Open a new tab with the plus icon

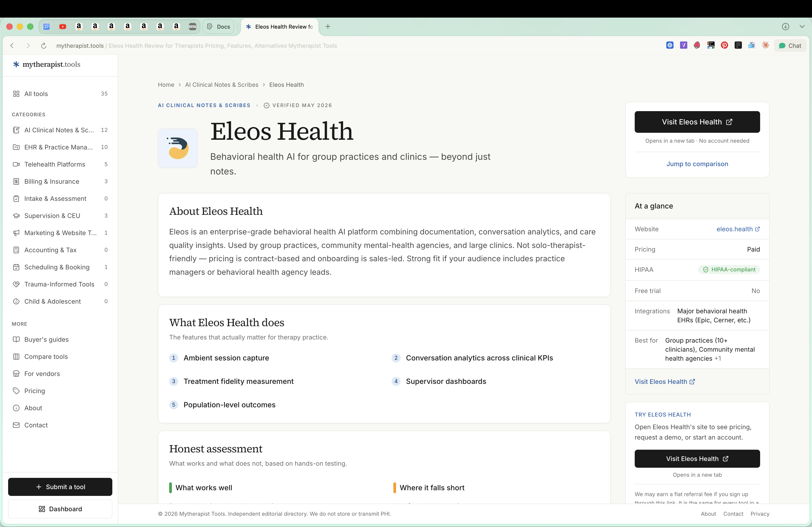[x=328, y=27]
